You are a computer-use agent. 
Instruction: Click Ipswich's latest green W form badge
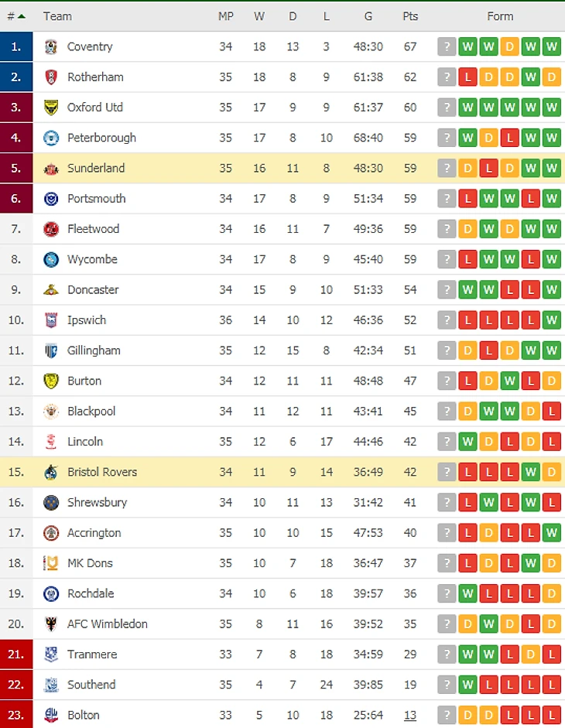[x=551, y=320]
